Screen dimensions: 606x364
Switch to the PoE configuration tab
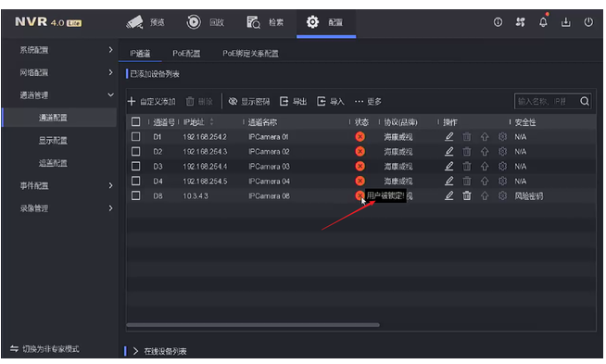point(186,54)
